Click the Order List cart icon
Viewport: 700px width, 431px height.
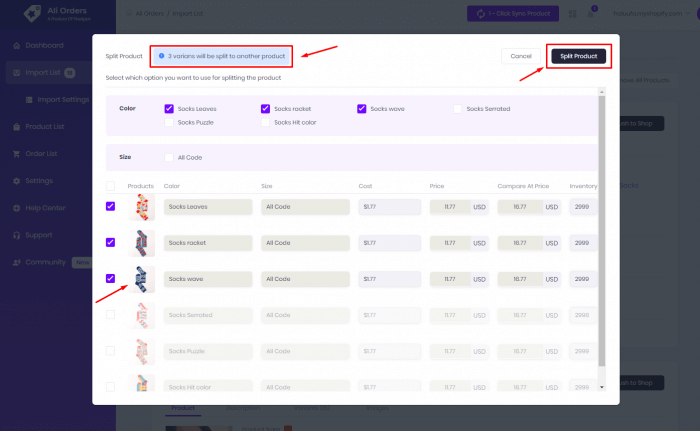[17, 154]
